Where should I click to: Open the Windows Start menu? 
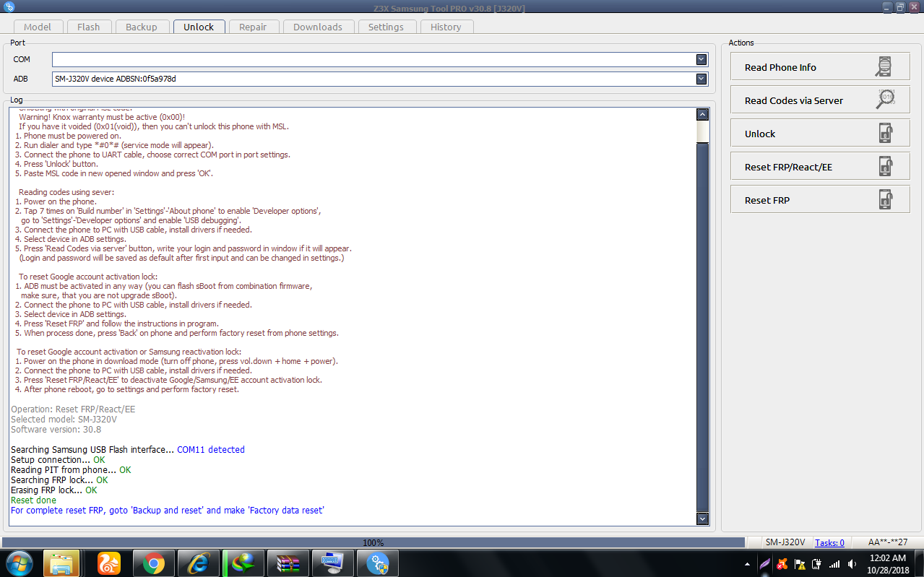[19, 563]
